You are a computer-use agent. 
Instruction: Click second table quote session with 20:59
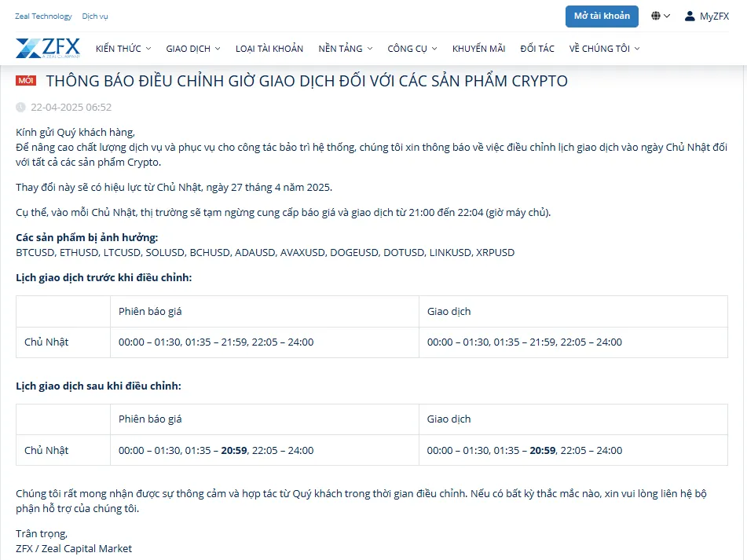216,450
